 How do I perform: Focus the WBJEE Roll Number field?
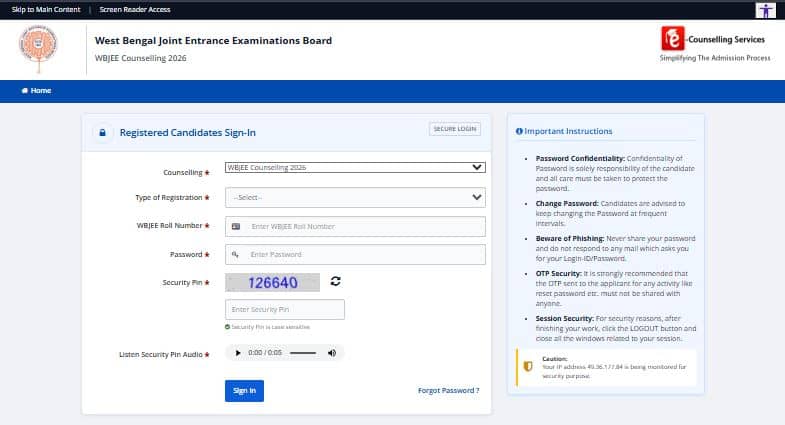click(x=355, y=226)
